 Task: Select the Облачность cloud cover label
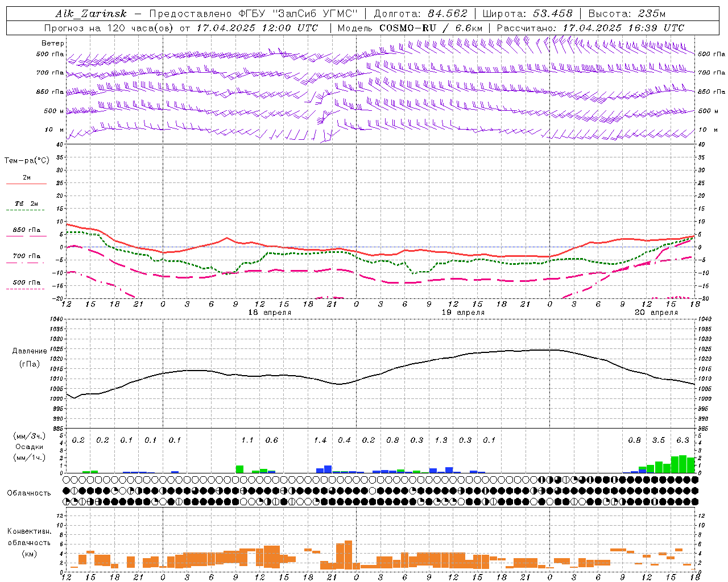(29, 493)
